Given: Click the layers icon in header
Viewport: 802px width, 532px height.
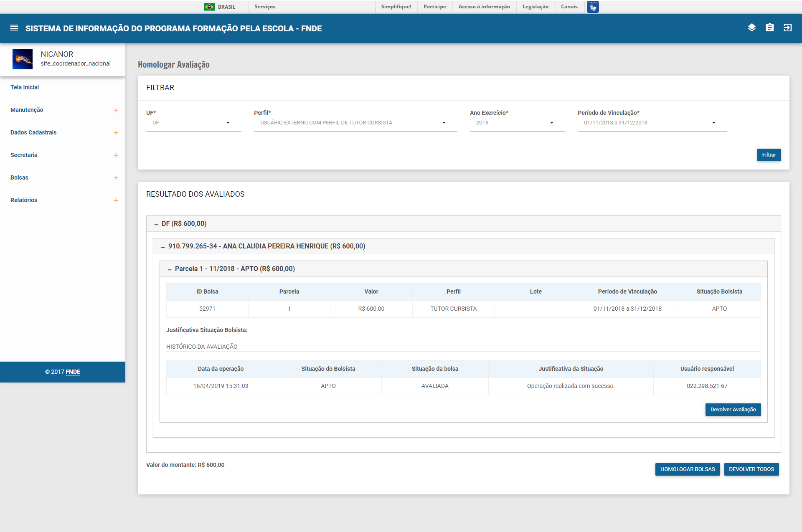Looking at the screenshot, I should 751,28.
